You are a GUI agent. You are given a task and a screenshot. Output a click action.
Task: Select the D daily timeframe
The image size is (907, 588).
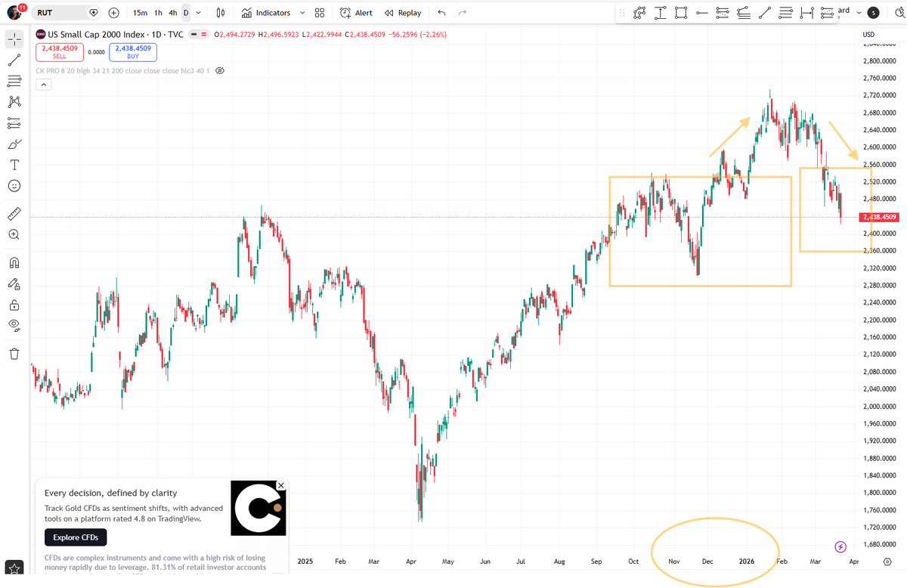186,13
